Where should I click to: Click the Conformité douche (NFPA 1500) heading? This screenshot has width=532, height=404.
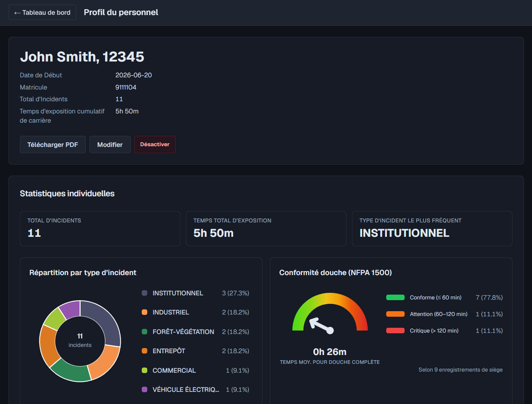(336, 273)
